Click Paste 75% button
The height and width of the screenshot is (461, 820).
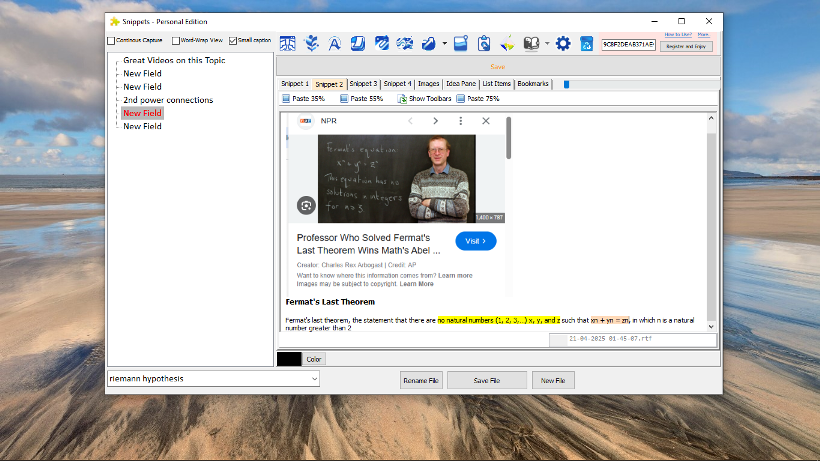[x=478, y=98]
